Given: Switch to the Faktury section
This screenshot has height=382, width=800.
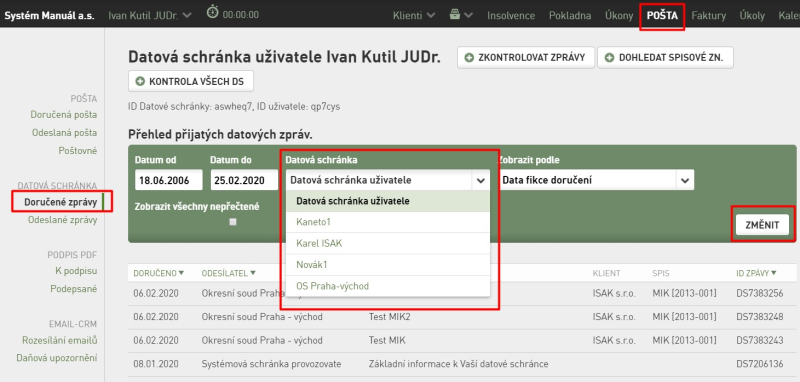Looking at the screenshot, I should click(709, 15).
